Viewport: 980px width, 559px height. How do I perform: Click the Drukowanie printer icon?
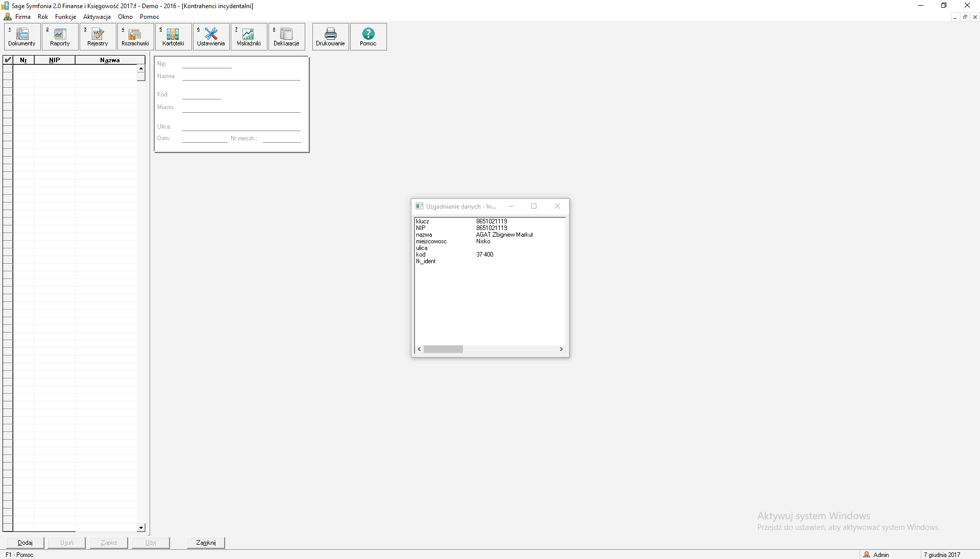click(330, 36)
